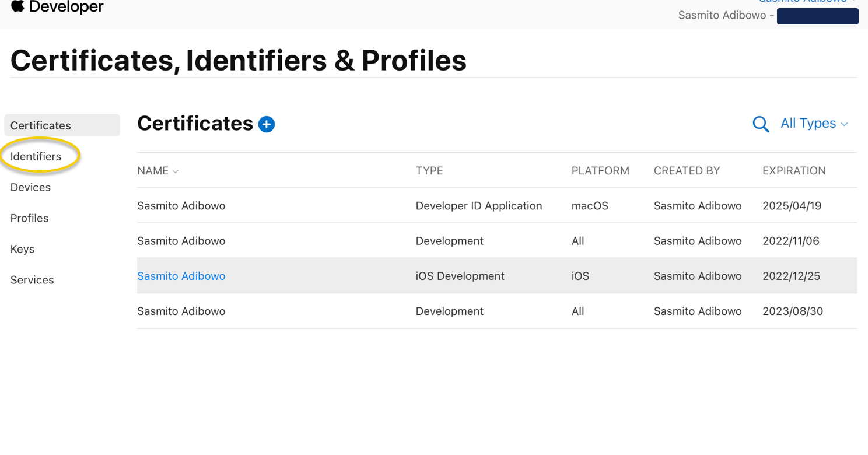Open Identifiers in the sidebar

(x=36, y=156)
